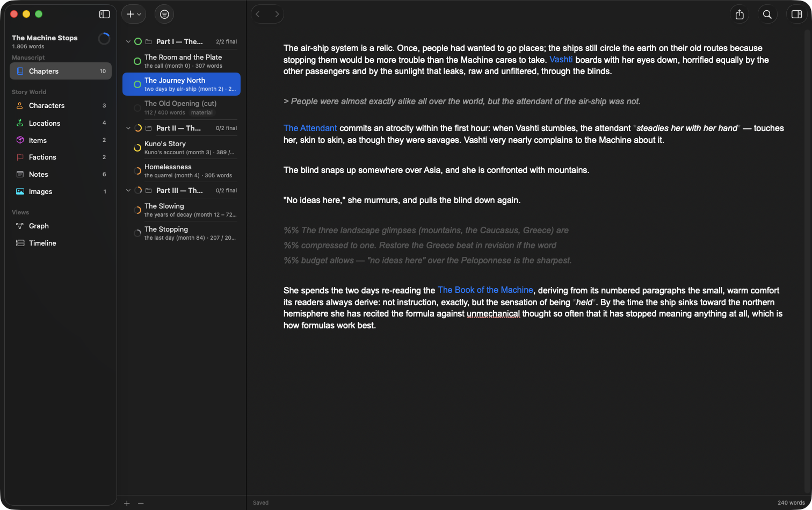
Task: Click the project word-goal progress ring
Action: [x=104, y=39]
